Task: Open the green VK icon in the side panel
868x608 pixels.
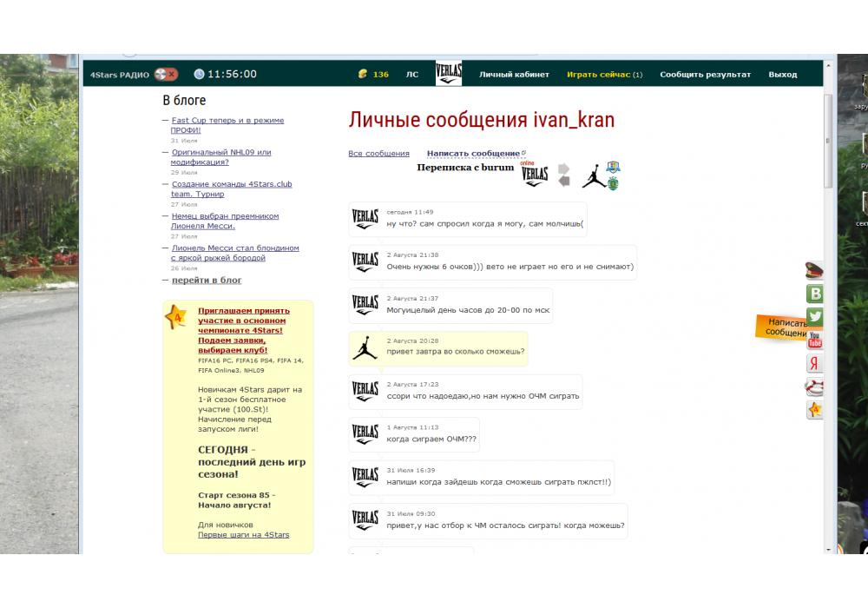Action: 815,294
